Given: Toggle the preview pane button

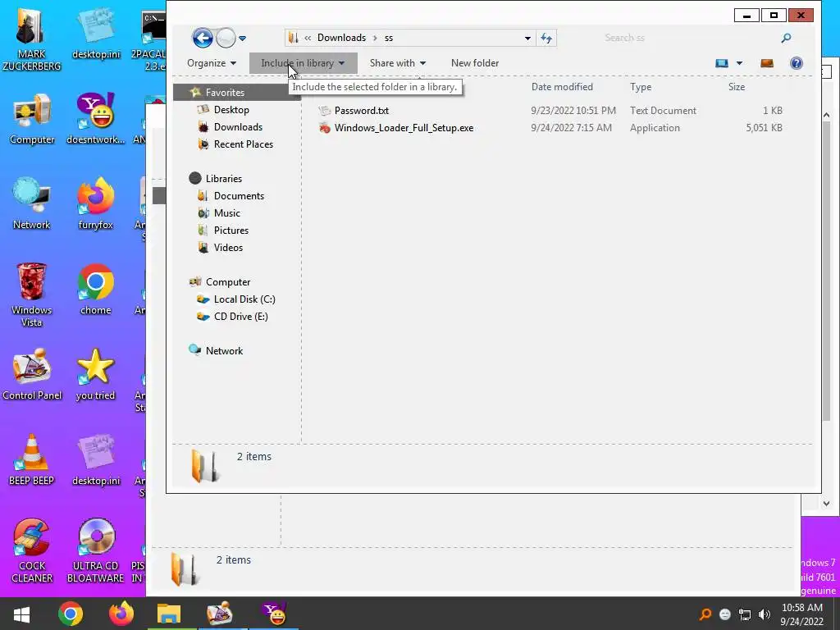Looking at the screenshot, I should [767, 63].
